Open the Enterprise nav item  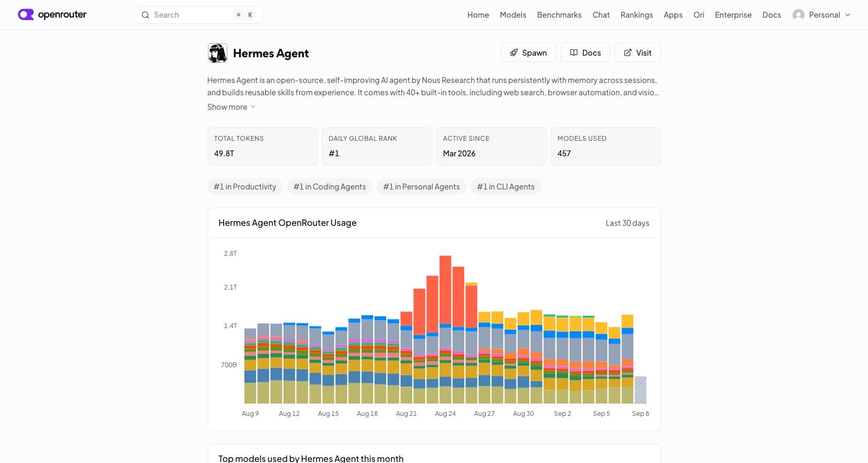(x=733, y=15)
